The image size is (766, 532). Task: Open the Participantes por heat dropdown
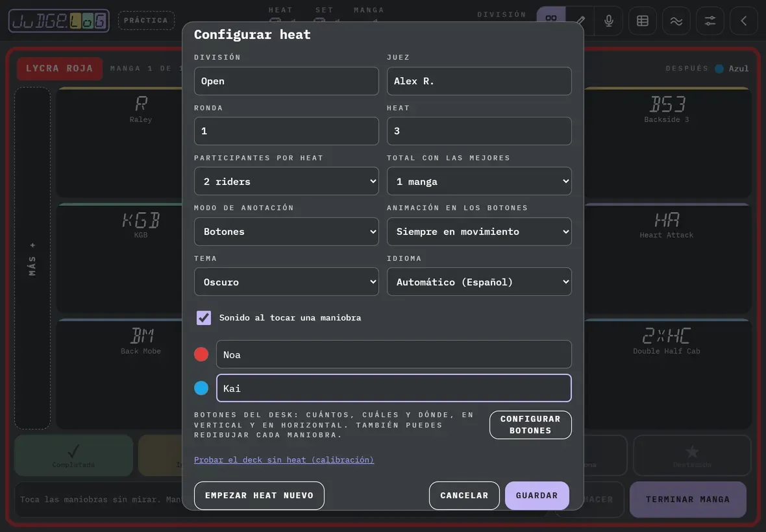click(286, 182)
